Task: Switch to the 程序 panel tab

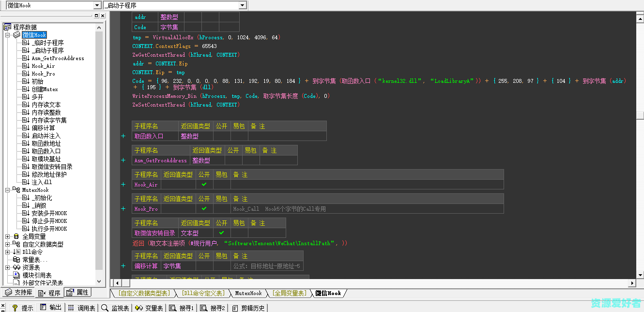Action: pyautogui.click(x=50, y=293)
